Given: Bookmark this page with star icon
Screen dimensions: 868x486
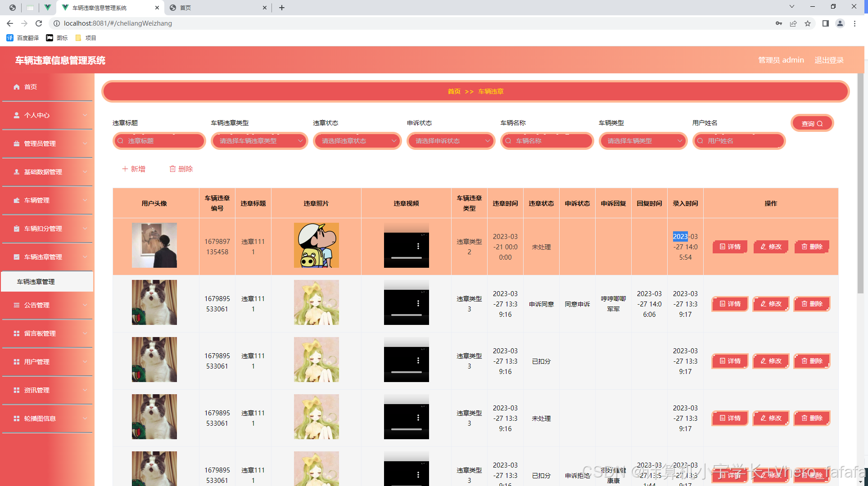Looking at the screenshot, I should click(808, 23).
